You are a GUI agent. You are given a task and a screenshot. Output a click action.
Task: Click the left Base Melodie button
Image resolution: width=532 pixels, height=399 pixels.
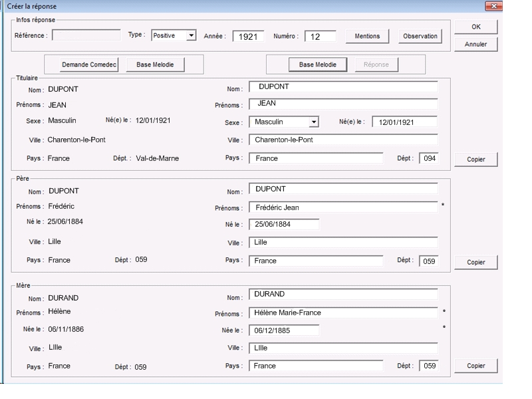point(154,65)
